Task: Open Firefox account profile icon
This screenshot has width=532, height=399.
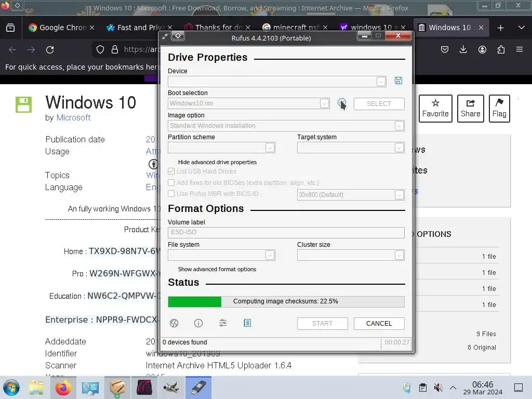Action: [x=482, y=49]
